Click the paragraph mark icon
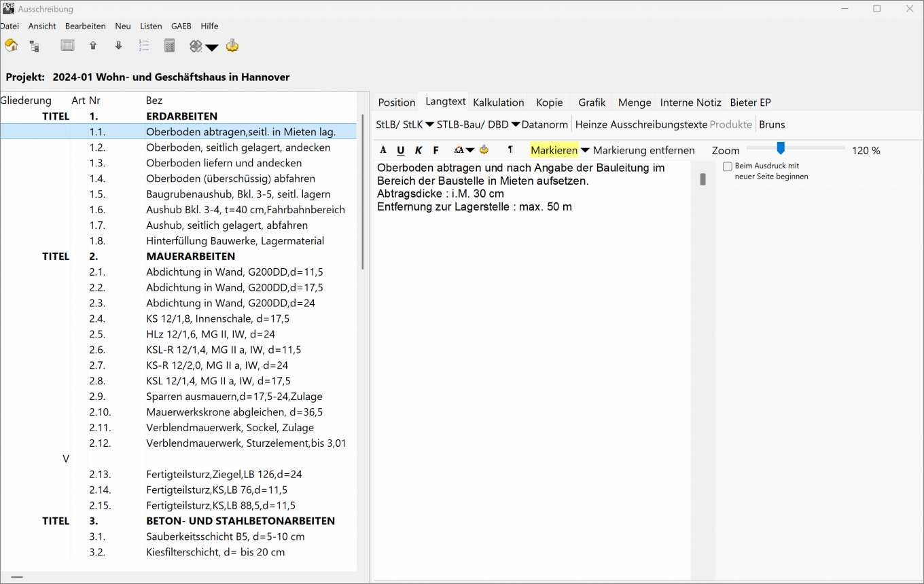 [510, 149]
